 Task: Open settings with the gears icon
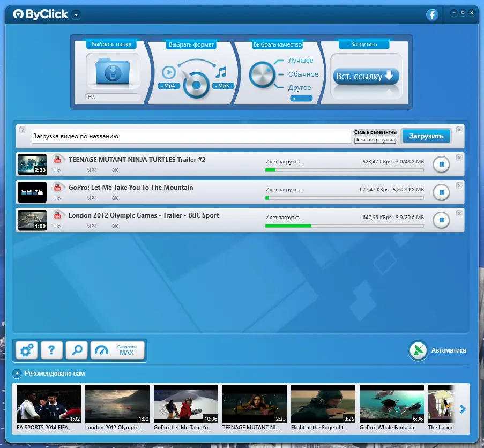[x=27, y=350]
